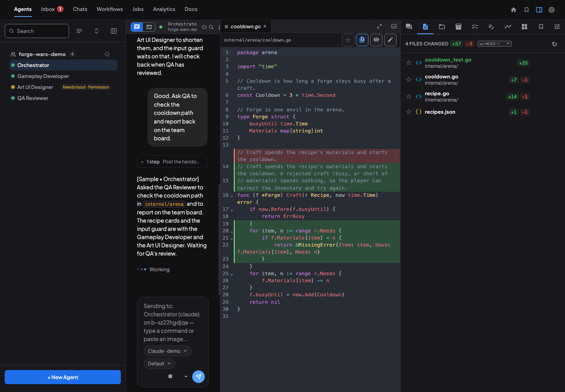Click the split layout icon above editor
This screenshot has height=392, width=565.
(394, 27)
